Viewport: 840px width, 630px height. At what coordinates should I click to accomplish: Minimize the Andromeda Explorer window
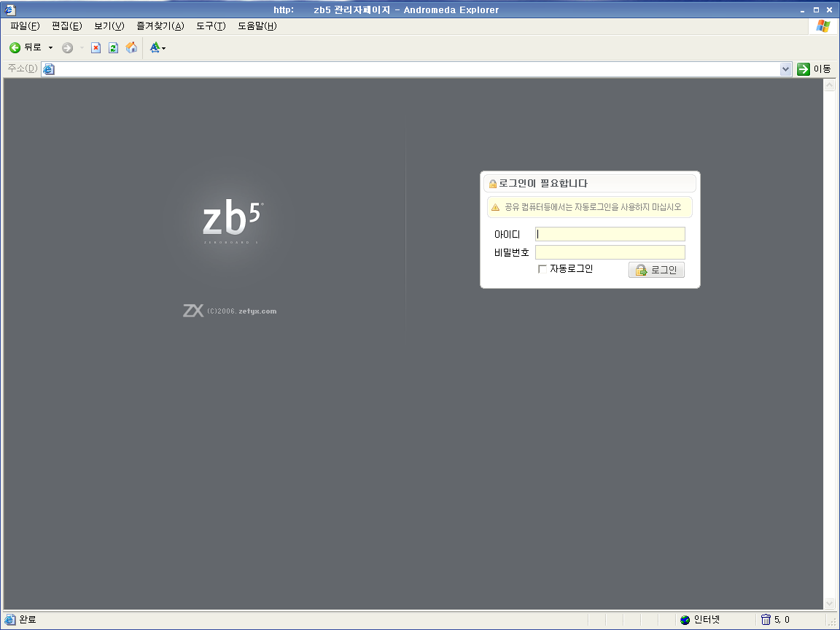pyautogui.click(x=803, y=10)
